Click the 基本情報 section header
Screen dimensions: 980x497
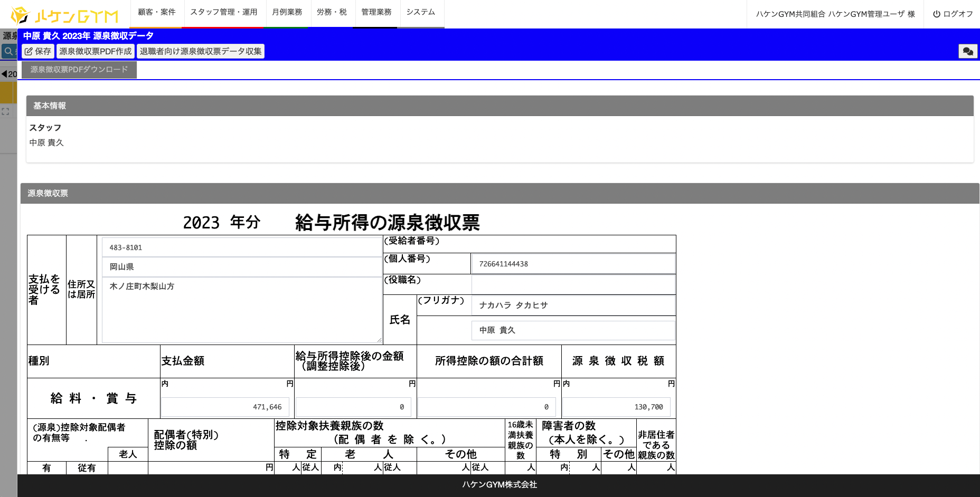pyautogui.click(x=500, y=106)
